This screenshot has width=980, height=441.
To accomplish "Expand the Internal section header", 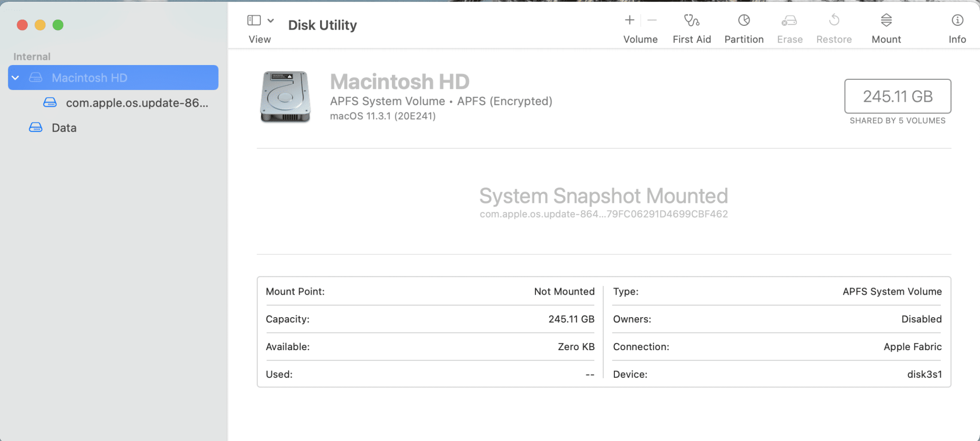I will pyautogui.click(x=32, y=56).
